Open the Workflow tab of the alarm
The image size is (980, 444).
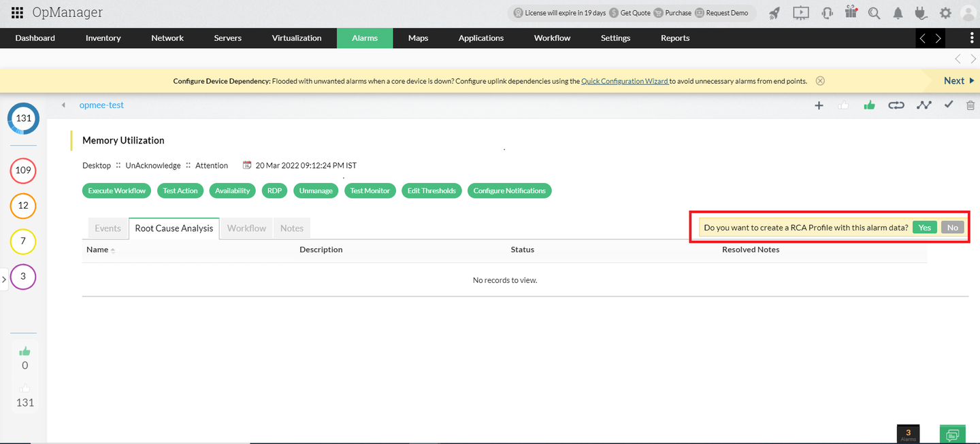tap(246, 228)
